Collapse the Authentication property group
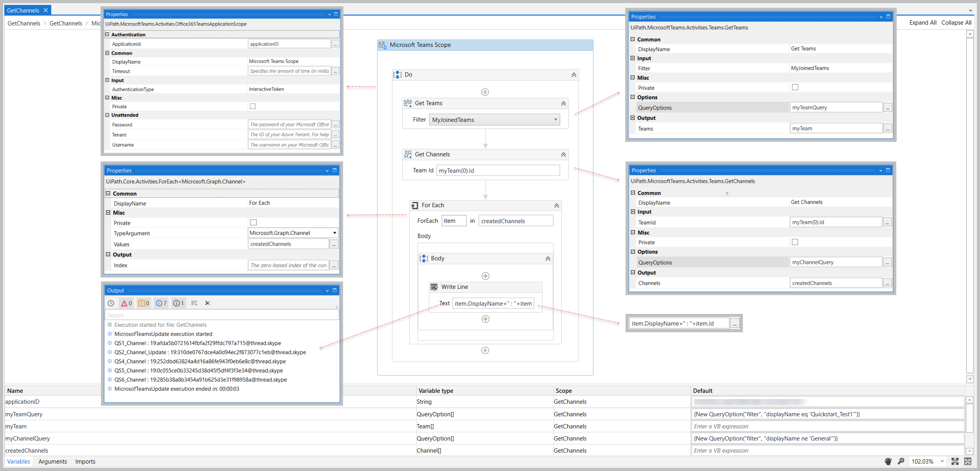Screen dimensions: 980x471 click(107, 34)
